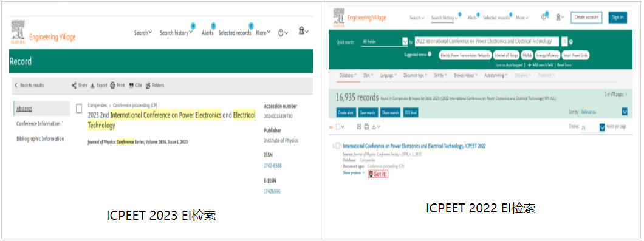The height and width of the screenshot is (241, 644).
Task: Go to the next results page arrow
Action: coord(626,95)
